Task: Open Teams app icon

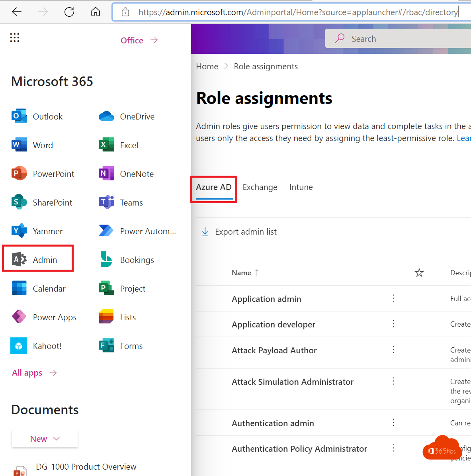Action: pos(107,202)
